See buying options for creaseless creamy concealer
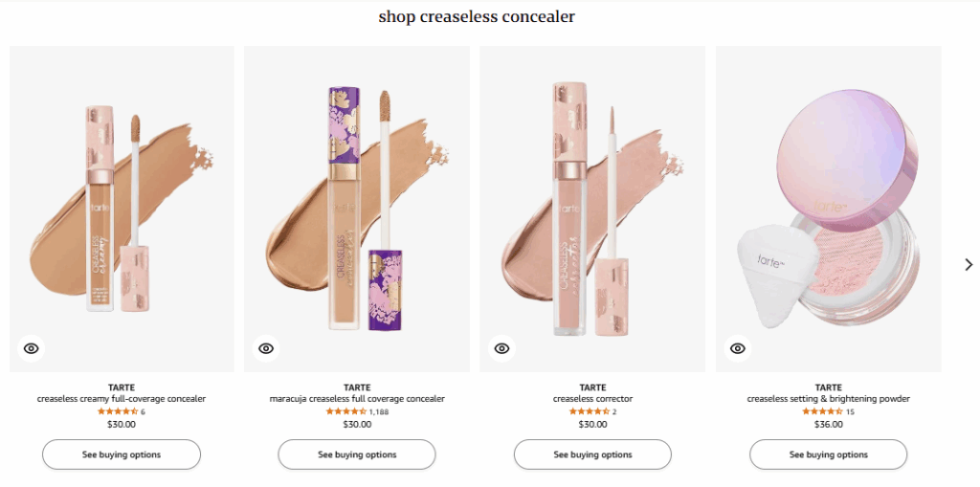This screenshot has height=487, width=980. (122, 454)
